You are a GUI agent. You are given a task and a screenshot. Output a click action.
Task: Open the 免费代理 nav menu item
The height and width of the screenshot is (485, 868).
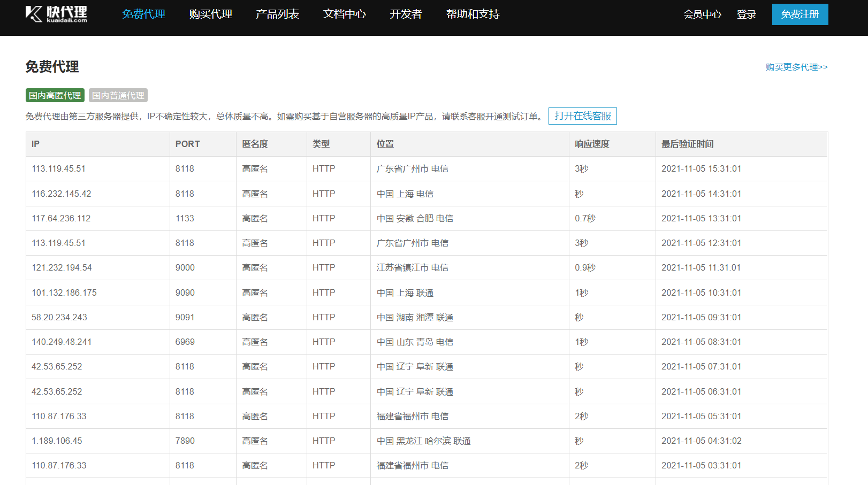(x=143, y=14)
